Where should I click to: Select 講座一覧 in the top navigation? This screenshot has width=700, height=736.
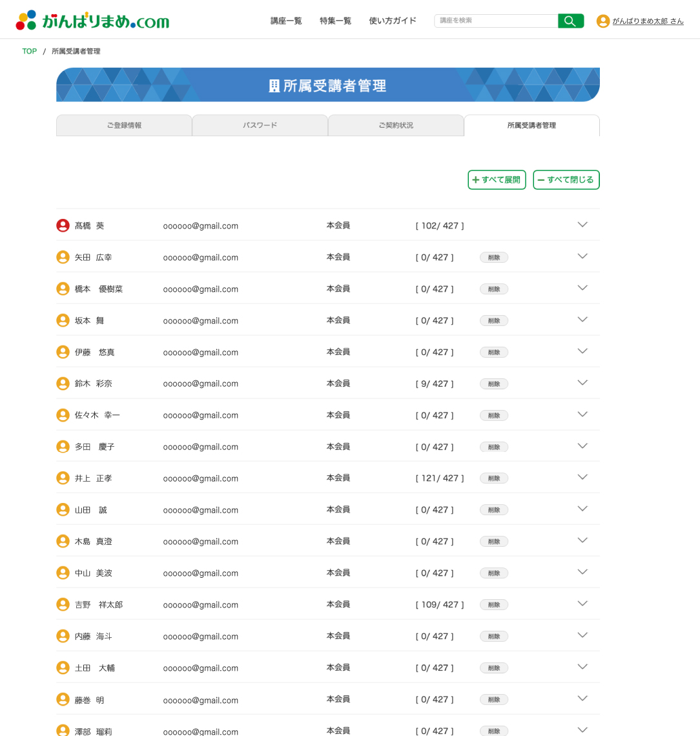click(285, 20)
